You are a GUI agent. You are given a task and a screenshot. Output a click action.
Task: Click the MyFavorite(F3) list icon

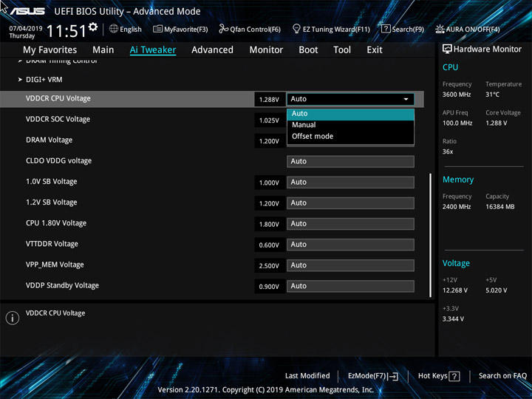click(x=157, y=29)
